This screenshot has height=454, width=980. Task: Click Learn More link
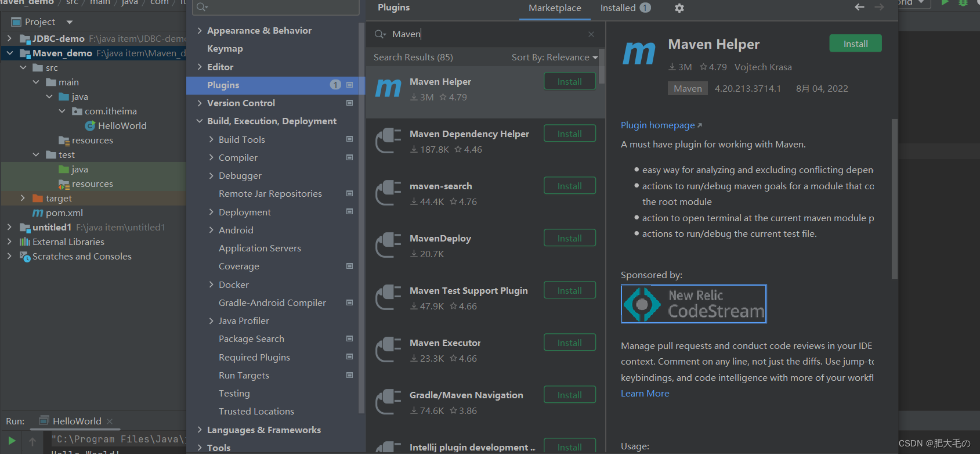point(645,393)
